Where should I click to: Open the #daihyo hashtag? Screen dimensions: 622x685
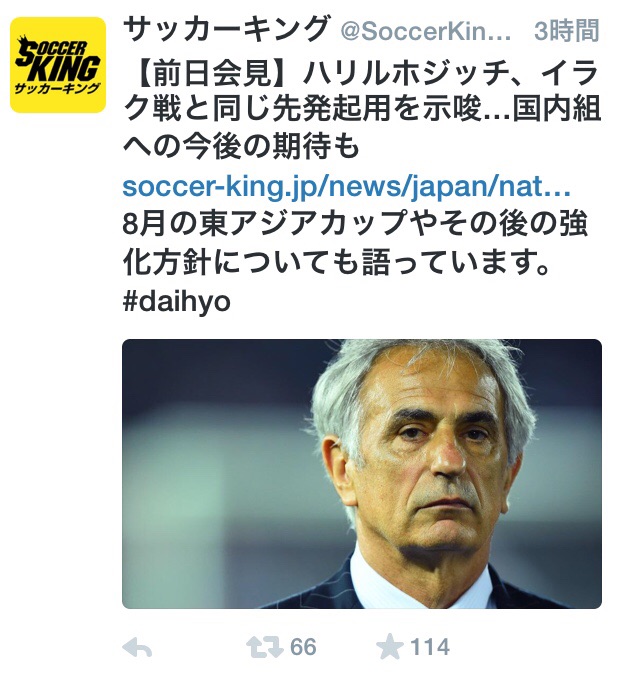pyautogui.click(x=176, y=301)
